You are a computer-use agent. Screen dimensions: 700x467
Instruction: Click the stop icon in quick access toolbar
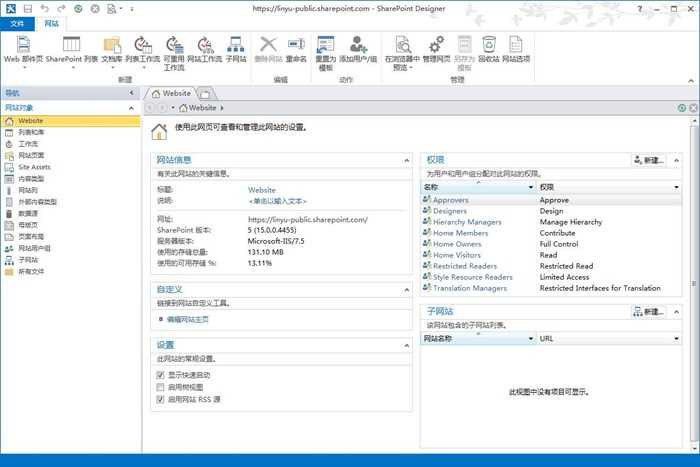95,8
